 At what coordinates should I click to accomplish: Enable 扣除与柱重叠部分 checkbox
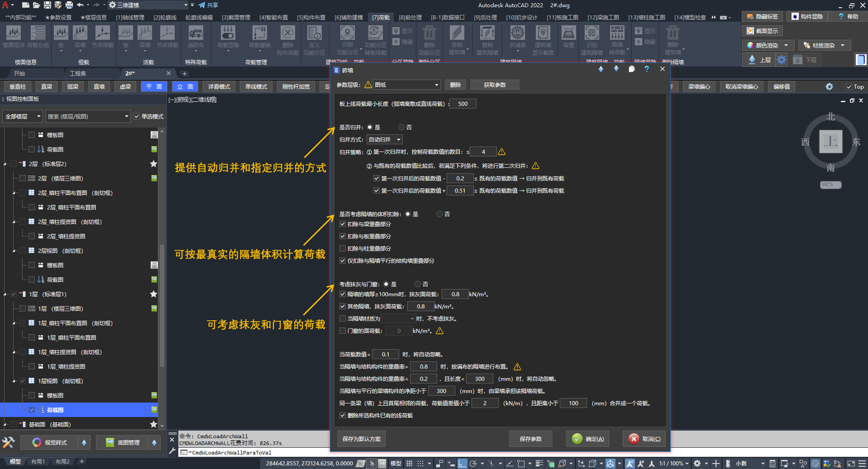click(x=343, y=249)
